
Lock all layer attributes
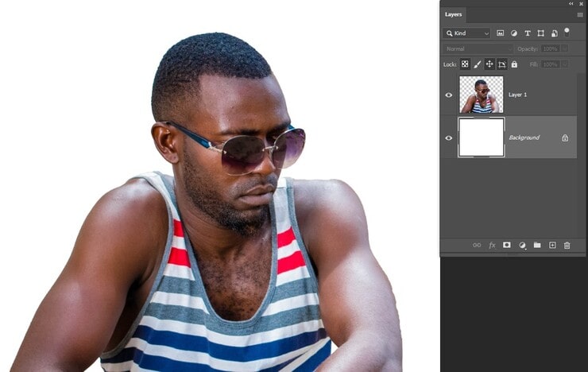point(514,64)
